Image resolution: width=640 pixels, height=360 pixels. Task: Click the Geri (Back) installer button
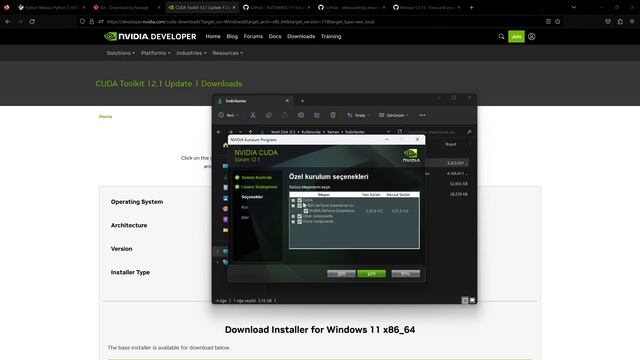[x=341, y=273]
